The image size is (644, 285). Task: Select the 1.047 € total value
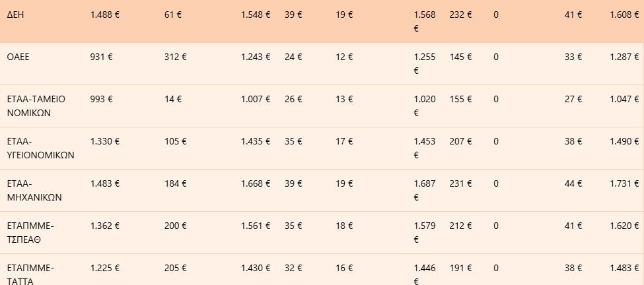(624, 99)
